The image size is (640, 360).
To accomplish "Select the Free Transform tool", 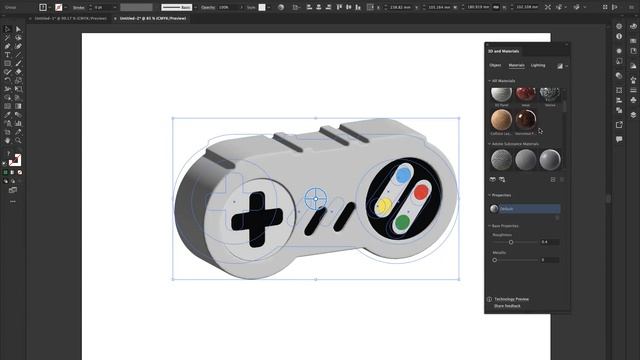I will (x=18, y=89).
